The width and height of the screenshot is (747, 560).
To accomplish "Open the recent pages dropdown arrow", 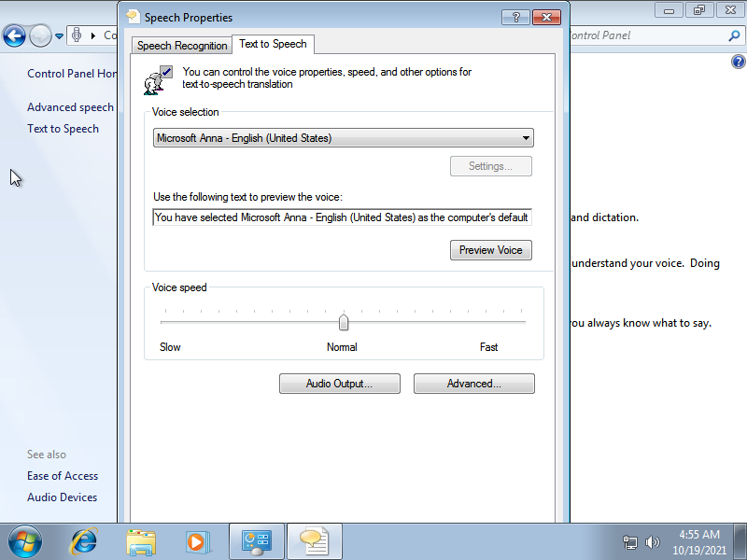I will 59,35.
